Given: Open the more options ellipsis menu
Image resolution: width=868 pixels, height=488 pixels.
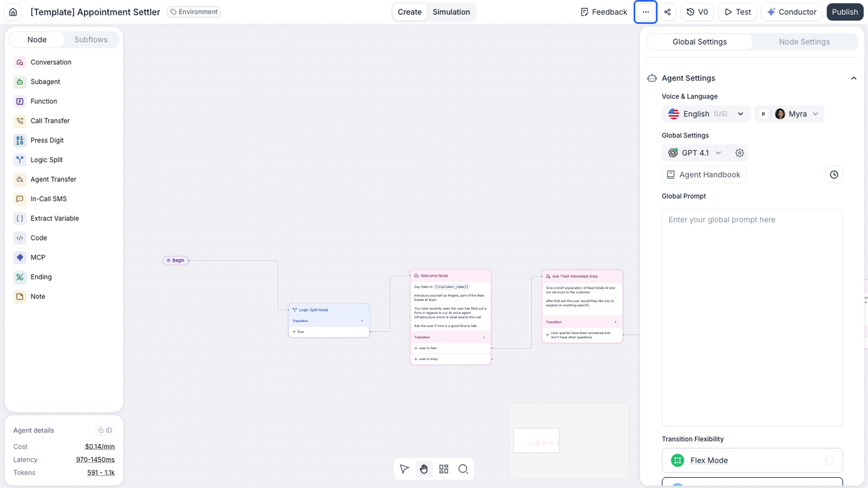Looking at the screenshot, I should click(646, 12).
